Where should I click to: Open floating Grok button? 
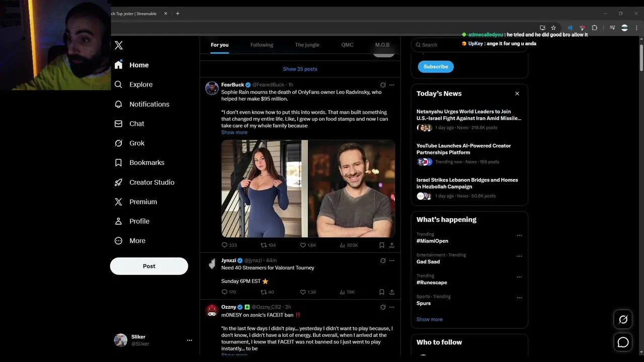click(623, 319)
